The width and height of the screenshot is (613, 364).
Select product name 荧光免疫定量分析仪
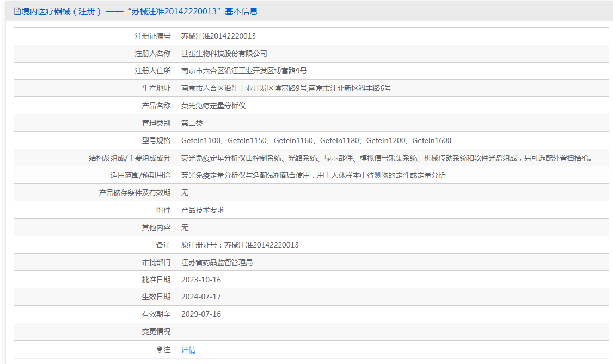[213, 106]
